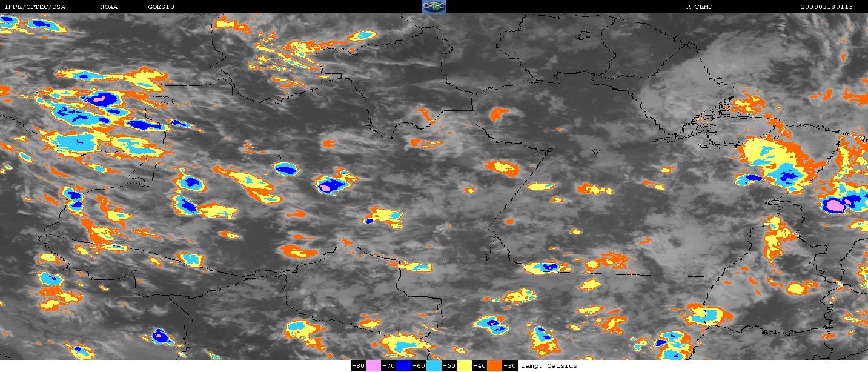Viewport: 868px width, 372px height.
Task: Click the -30 legend label
Action: (x=509, y=366)
